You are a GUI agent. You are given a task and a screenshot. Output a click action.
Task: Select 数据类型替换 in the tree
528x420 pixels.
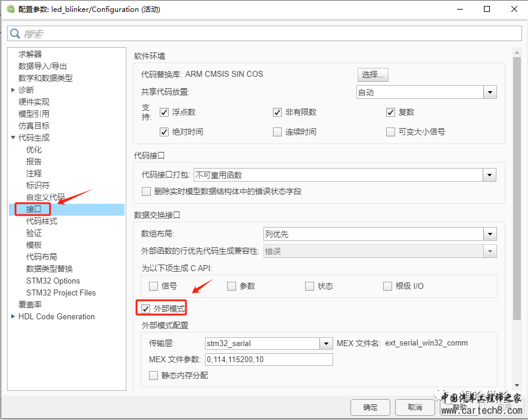click(x=49, y=269)
